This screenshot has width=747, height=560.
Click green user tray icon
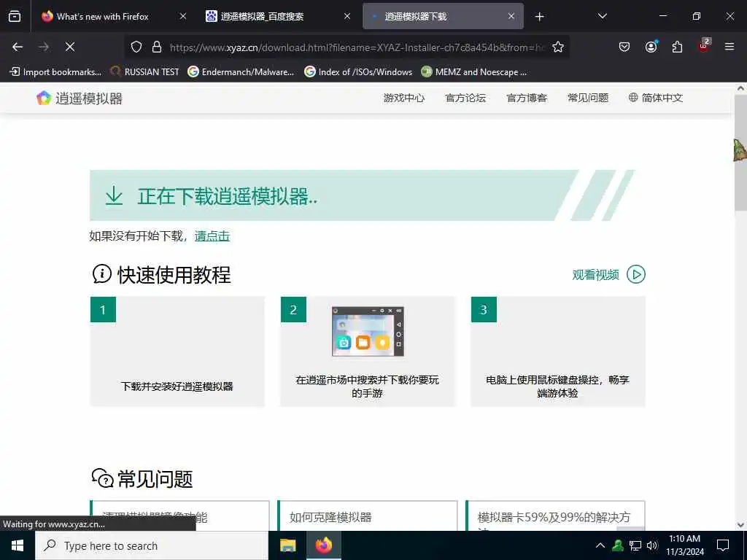(x=618, y=545)
